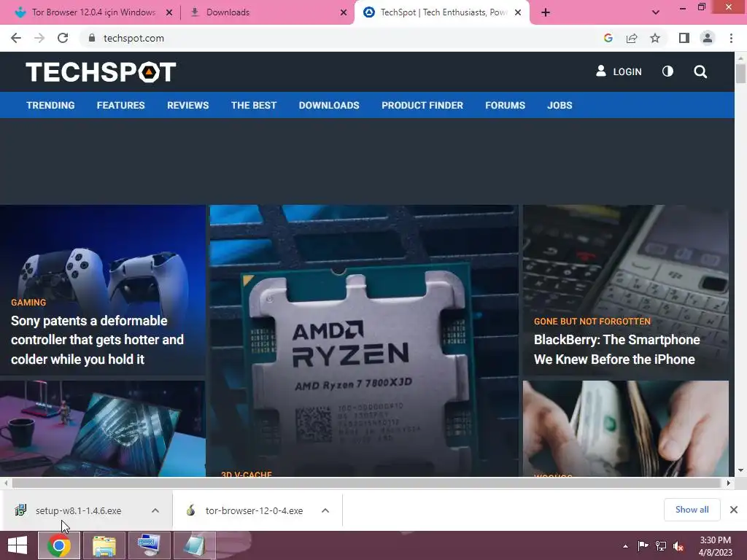The width and height of the screenshot is (747, 560).
Task: Open the FEATURES section
Action: point(120,105)
